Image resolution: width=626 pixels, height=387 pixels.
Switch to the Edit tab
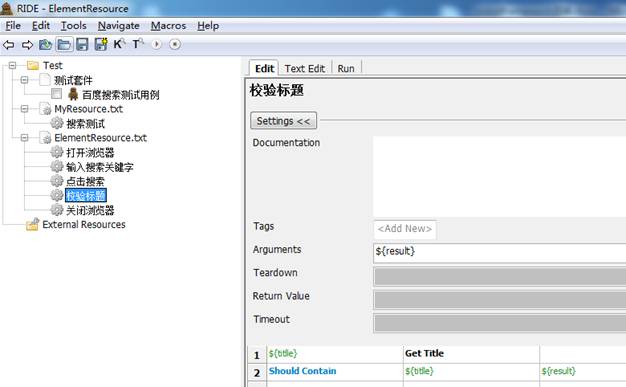tap(264, 68)
